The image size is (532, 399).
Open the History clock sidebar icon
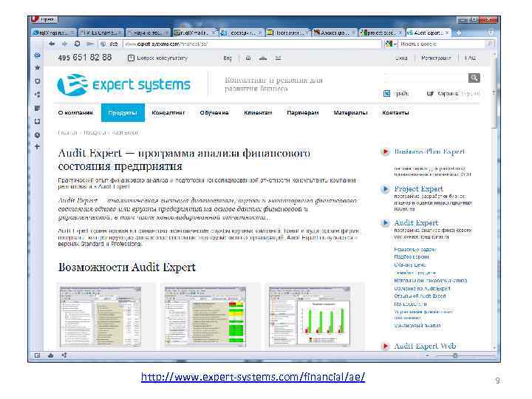pos(38,135)
